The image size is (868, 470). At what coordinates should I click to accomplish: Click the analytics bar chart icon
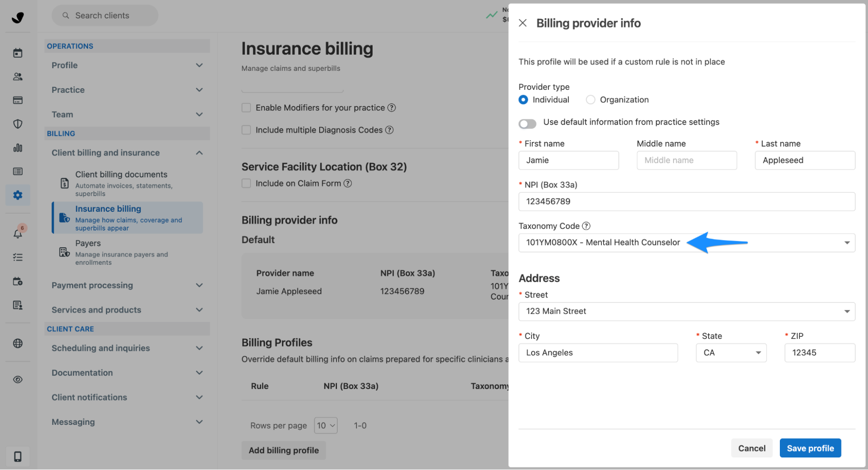(x=18, y=148)
